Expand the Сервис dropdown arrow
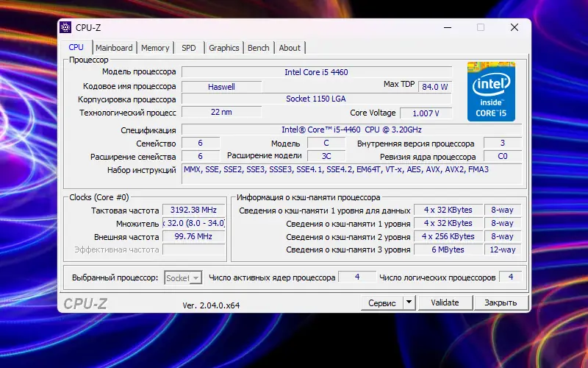Viewport: 588px width, 368px height. point(409,302)
